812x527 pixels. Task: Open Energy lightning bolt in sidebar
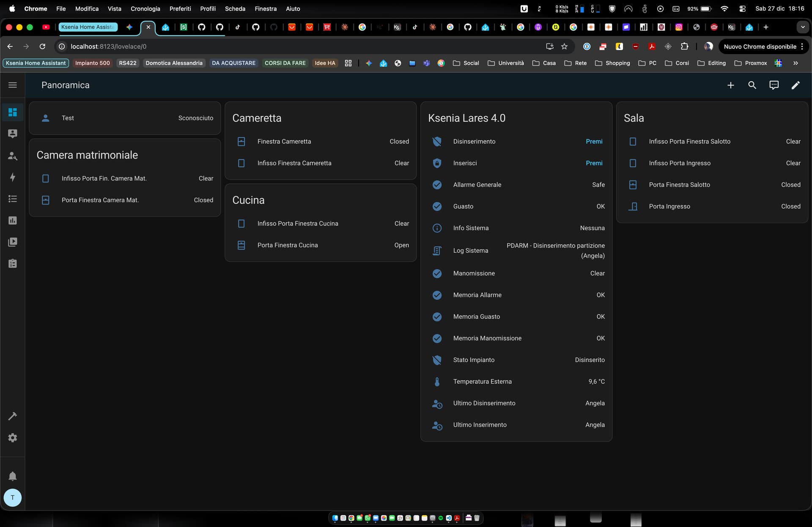[x=13, y=177]
